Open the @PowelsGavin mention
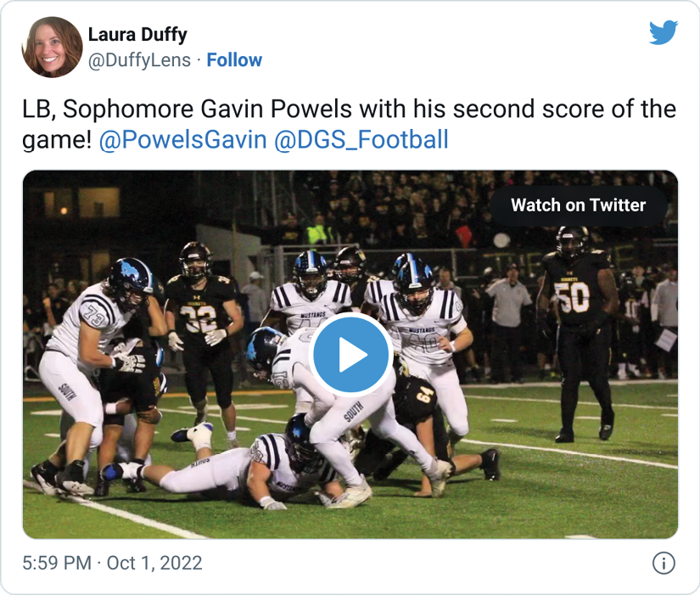This screenshot has width=700, height=601. tap(182, 139)
